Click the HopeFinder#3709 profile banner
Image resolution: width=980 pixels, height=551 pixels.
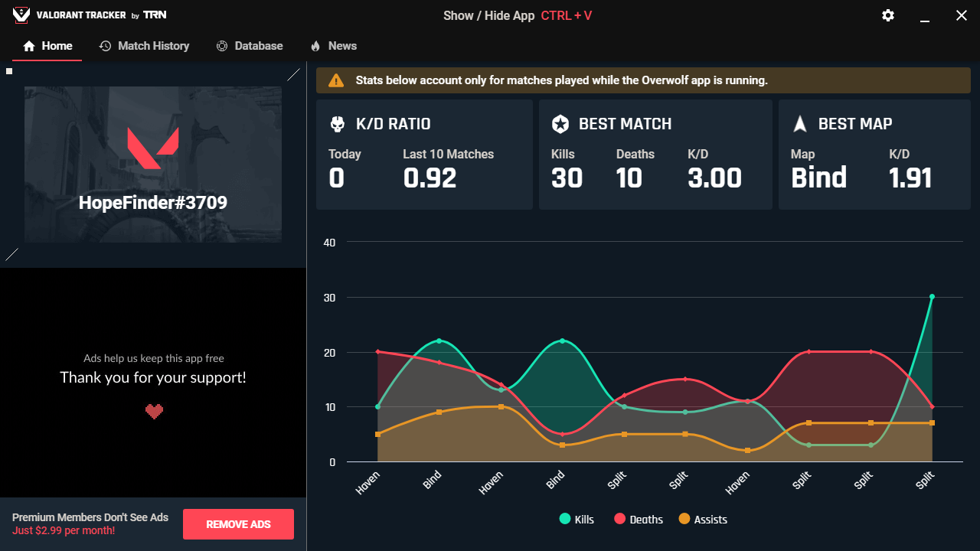153,165
